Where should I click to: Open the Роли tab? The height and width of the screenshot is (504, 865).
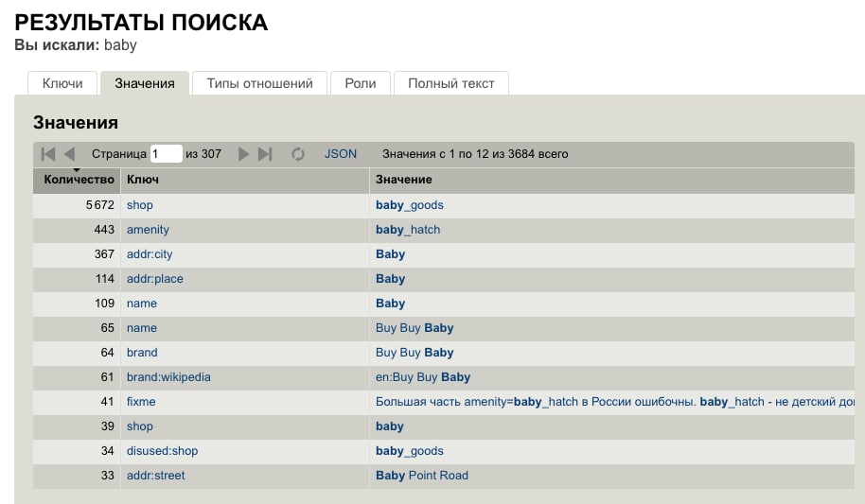361,83
